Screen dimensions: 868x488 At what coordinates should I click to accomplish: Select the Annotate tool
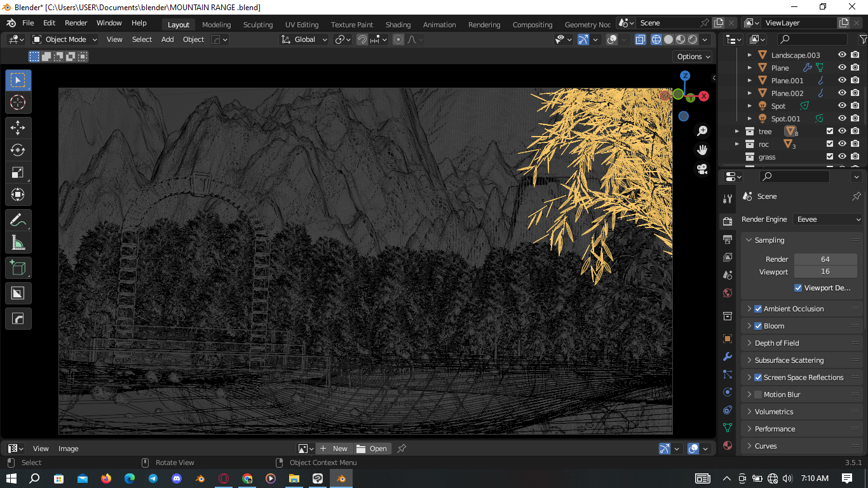click(x=18, y=220)
